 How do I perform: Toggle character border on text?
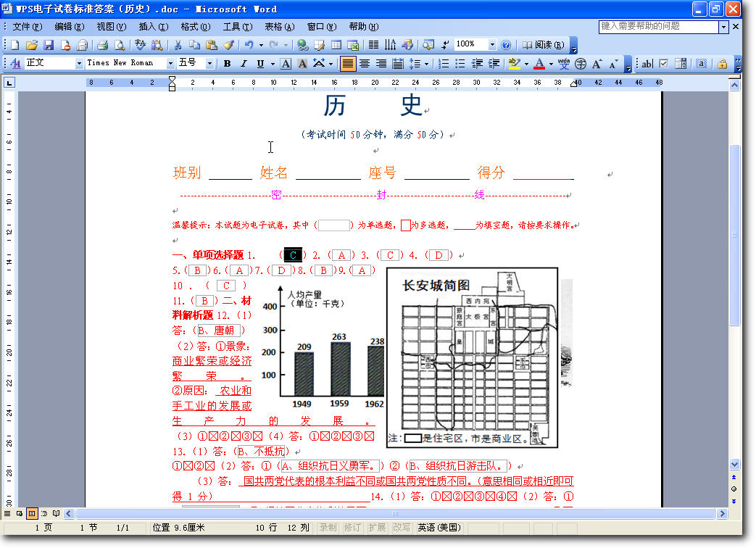coord(286,64)
